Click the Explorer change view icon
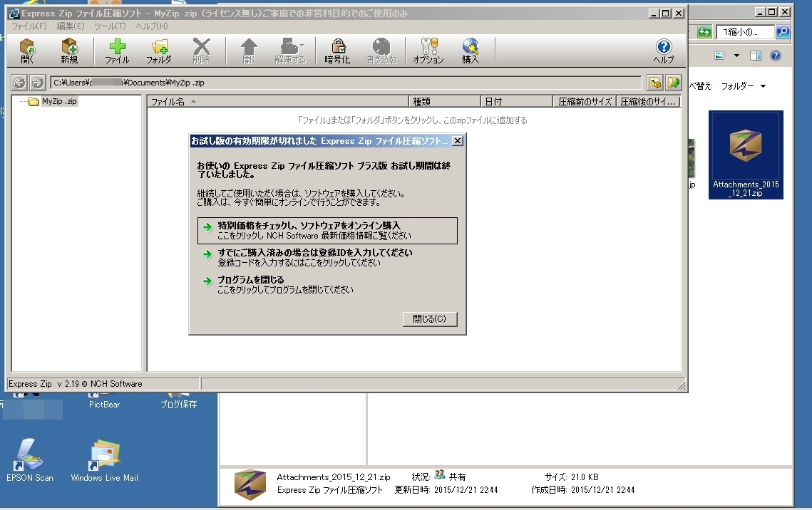 pos(719,56)
